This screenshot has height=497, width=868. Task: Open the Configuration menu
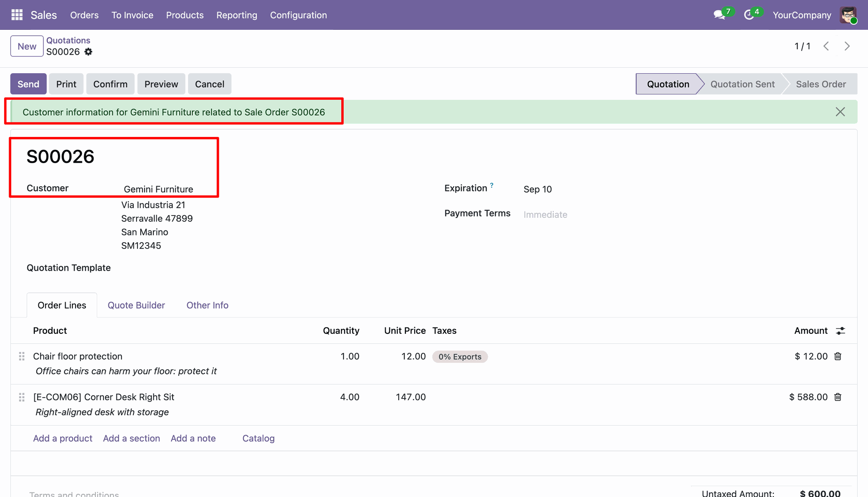(298, 15)
